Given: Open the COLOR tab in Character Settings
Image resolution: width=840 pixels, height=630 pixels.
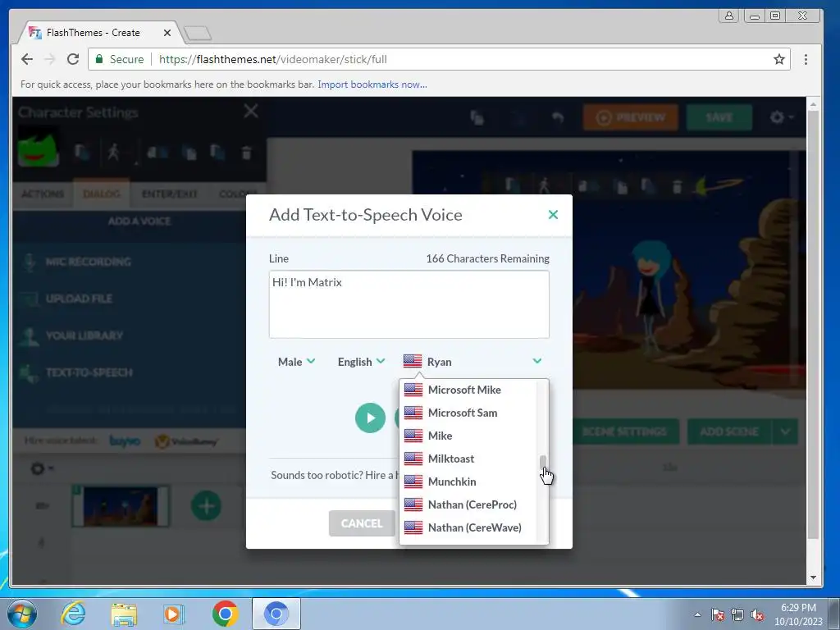Looking at the screenshot, I should tap(238, 194).
